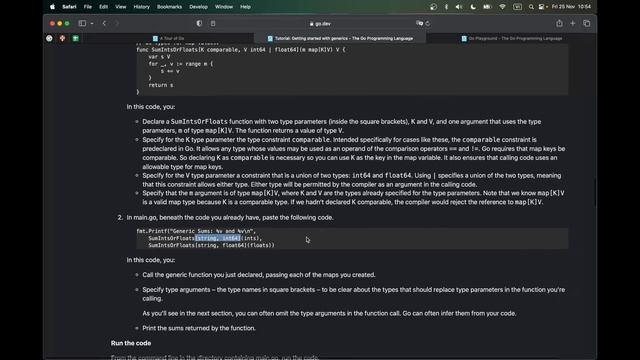Open the green pinned spreadsheet tab

tap(76, 38)
